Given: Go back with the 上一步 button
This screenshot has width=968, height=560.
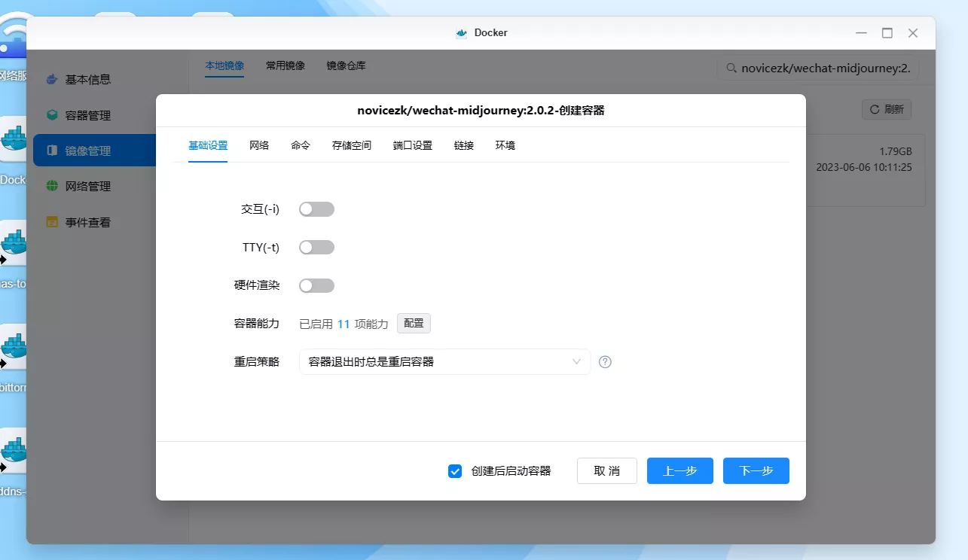Looking at the screenshot, I should [x=680, y=471].
